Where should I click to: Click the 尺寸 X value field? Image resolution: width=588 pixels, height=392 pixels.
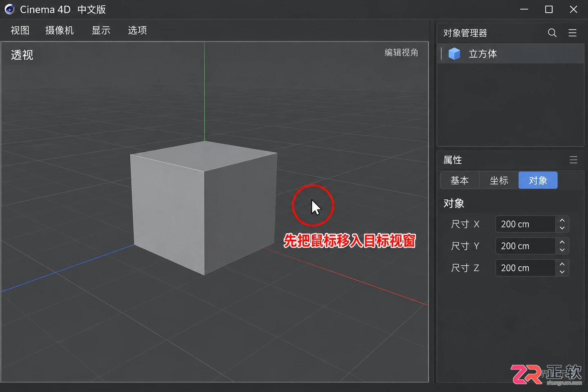pos(526,224)
